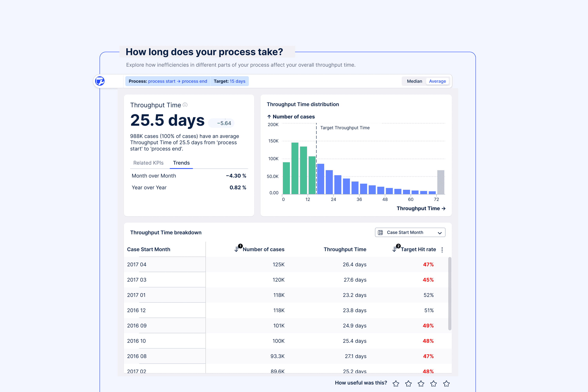Switch aggregation to Median
The height and width of the screenshot is (392, 588).
(x=414, y=81)
